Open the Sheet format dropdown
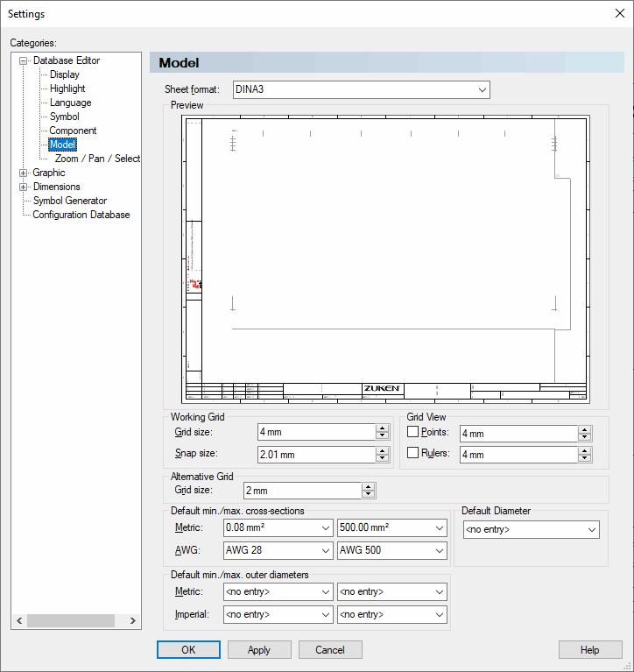Image resolution: width=634 pixels, height=672 pixels. [x=361, y=89]
